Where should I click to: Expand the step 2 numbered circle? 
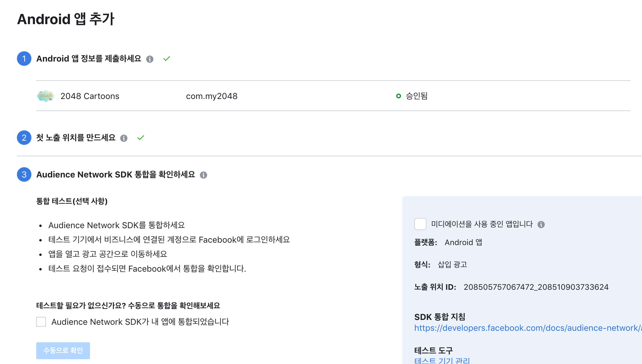24,138
